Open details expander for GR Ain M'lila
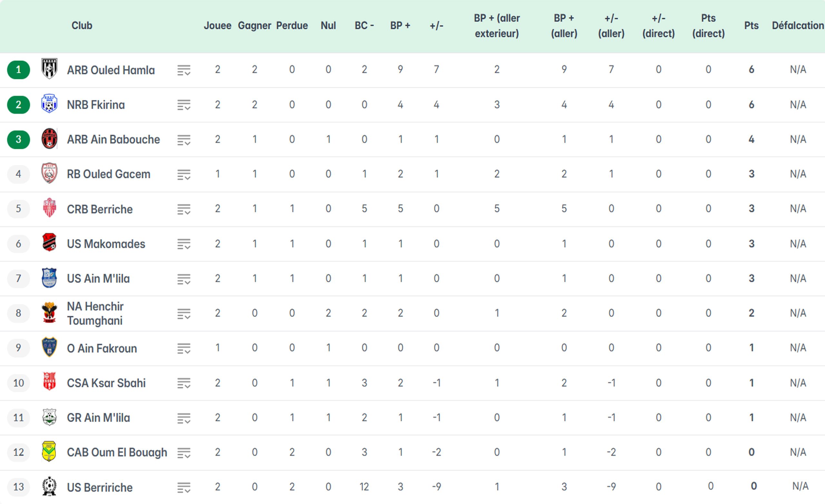Viewport: 825px width, 504px height. point(183,418)
